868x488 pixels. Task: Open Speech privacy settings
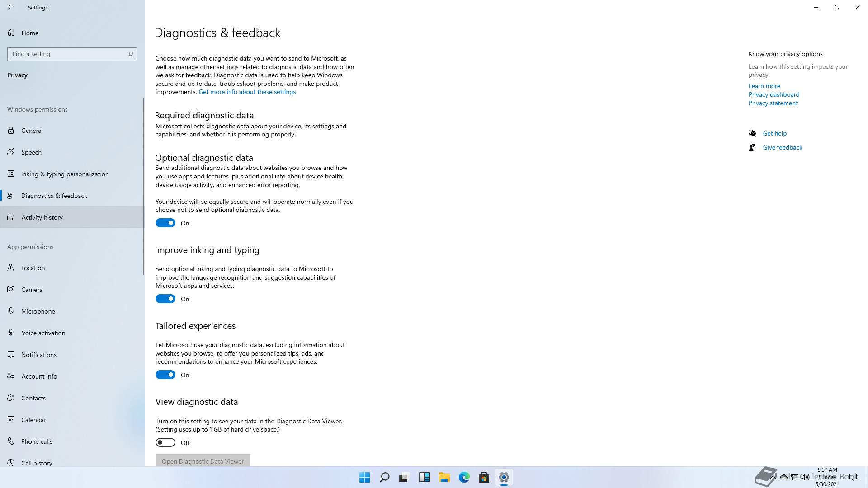pyautogui.click(x=72, y=152)
